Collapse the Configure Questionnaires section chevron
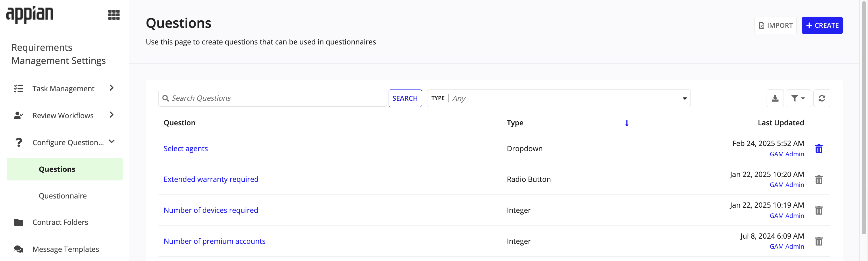This screenshot has height=261, width=868. click(112, 142)
